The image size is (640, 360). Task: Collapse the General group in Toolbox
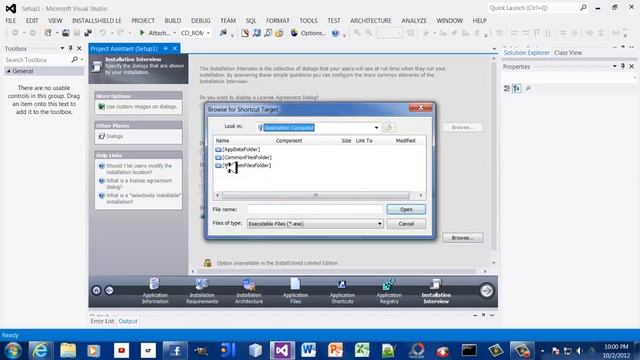[x=9, y=71]
